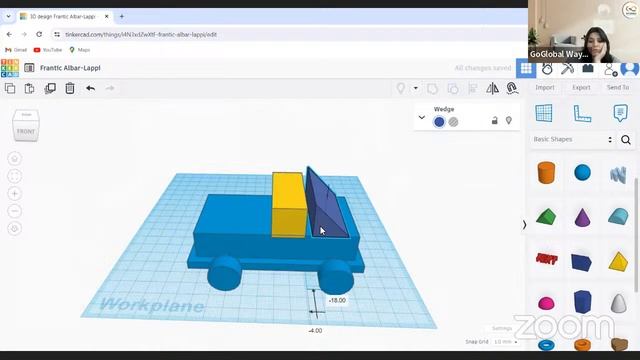This screenshot has height=360, width=640.
Task: Open the Maps bookmark
Action: (x=80, y=50)
